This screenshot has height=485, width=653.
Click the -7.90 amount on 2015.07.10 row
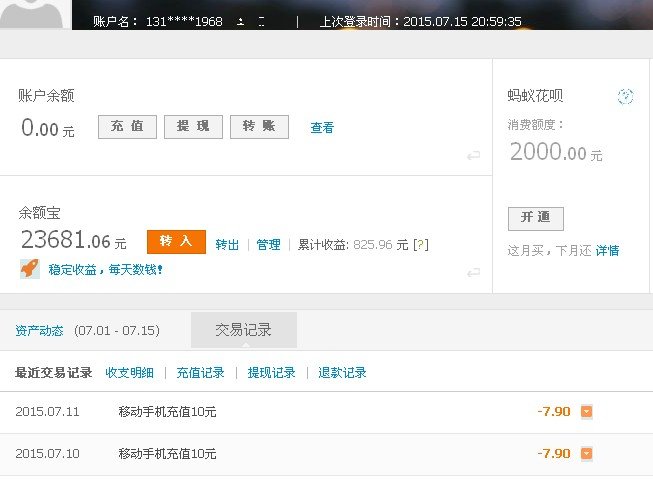[x=554, y=453]
